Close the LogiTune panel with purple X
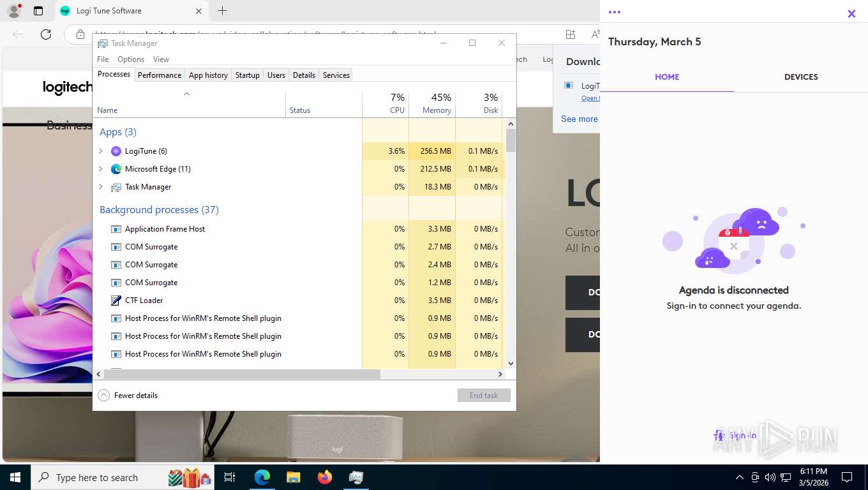 tap(851, 13)
